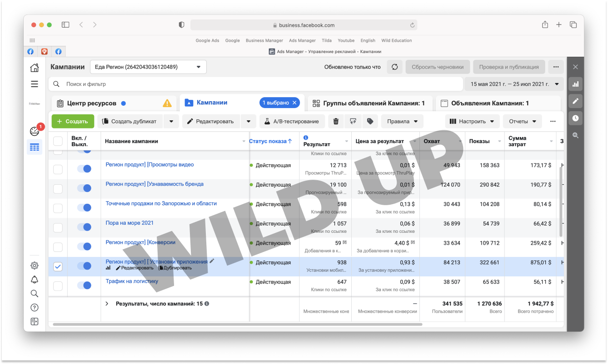Click the green Создать button
The width and height of the screenshot is (608, 364).
(73, 121)
